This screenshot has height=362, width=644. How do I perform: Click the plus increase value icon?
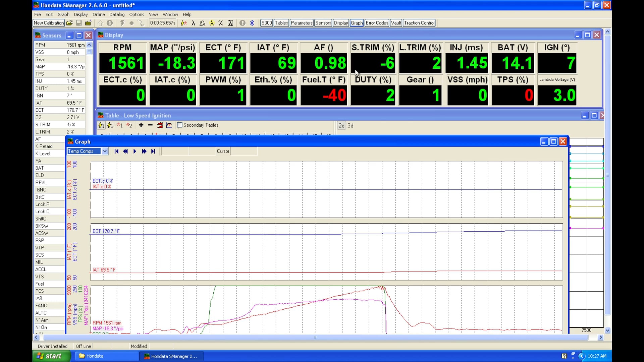(141, 125)
